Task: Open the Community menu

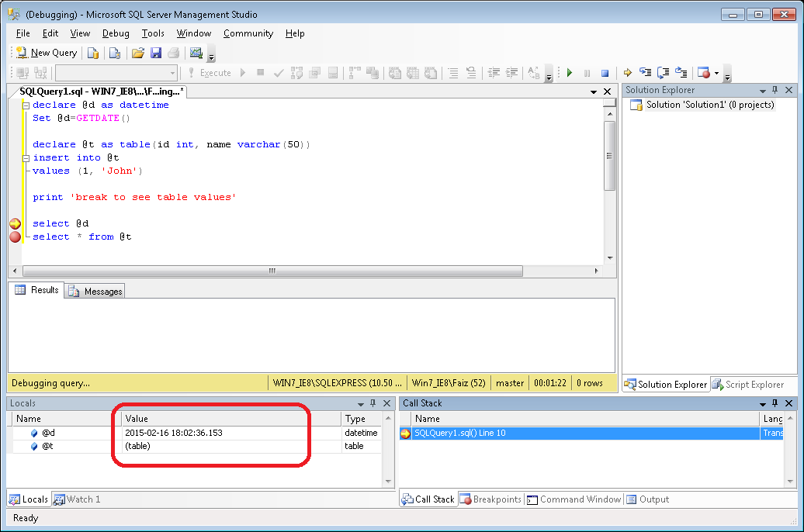Action: [248, 33]
